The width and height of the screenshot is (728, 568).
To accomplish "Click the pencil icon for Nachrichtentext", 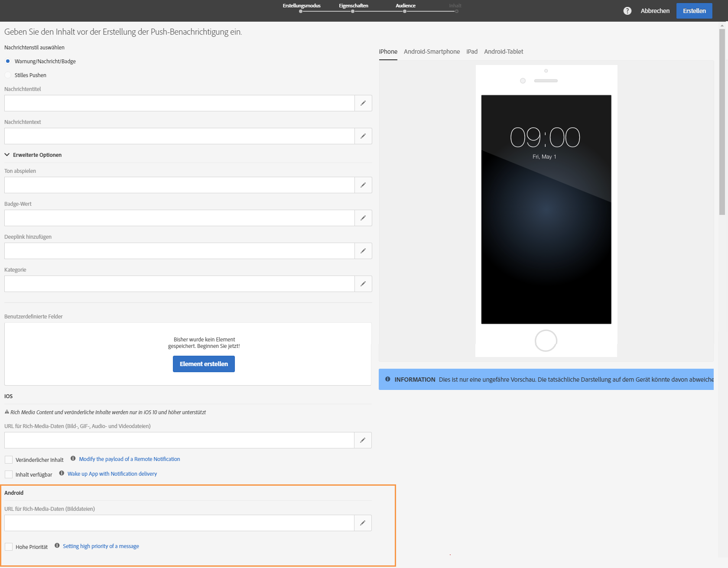I will click(x=363, y=136).
